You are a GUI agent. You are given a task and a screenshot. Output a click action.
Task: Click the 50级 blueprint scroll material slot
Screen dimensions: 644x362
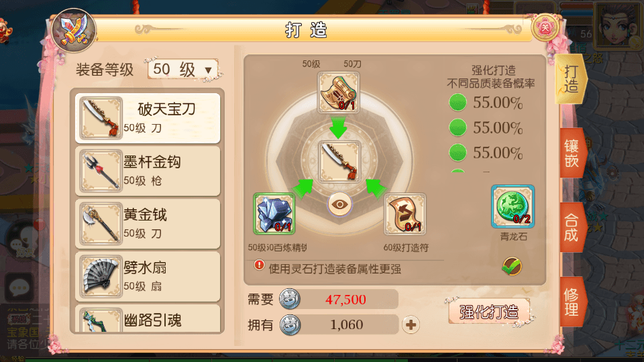338,93
